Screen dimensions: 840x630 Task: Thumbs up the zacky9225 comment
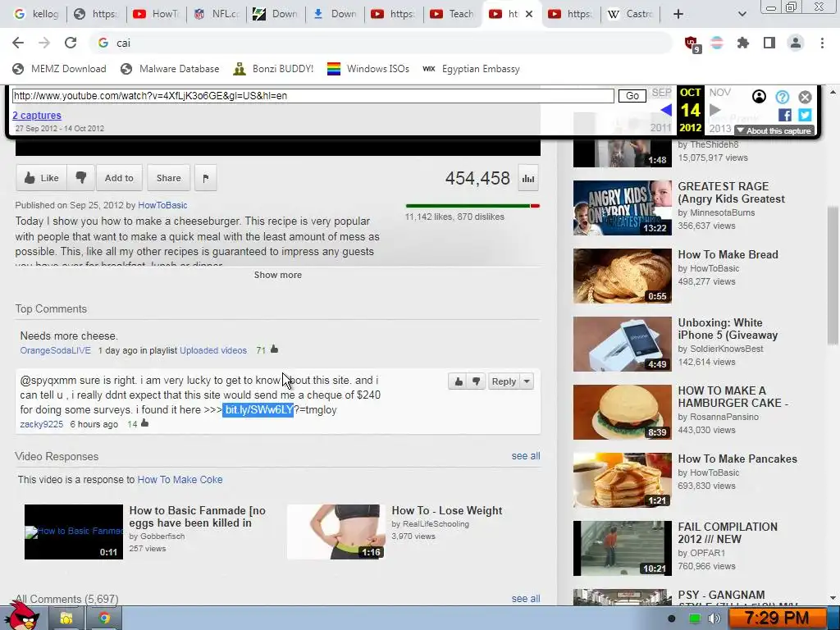coord(458,381)
